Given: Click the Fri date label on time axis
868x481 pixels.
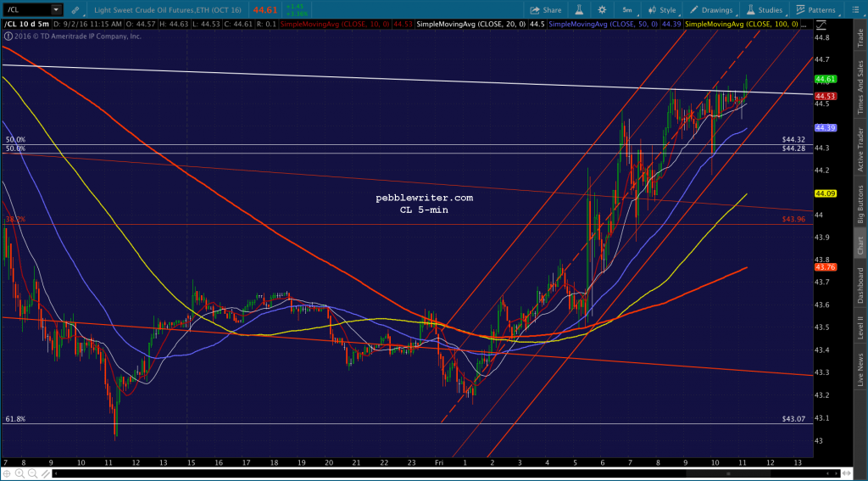Looking at the screenshot, I should coord(440,461).
